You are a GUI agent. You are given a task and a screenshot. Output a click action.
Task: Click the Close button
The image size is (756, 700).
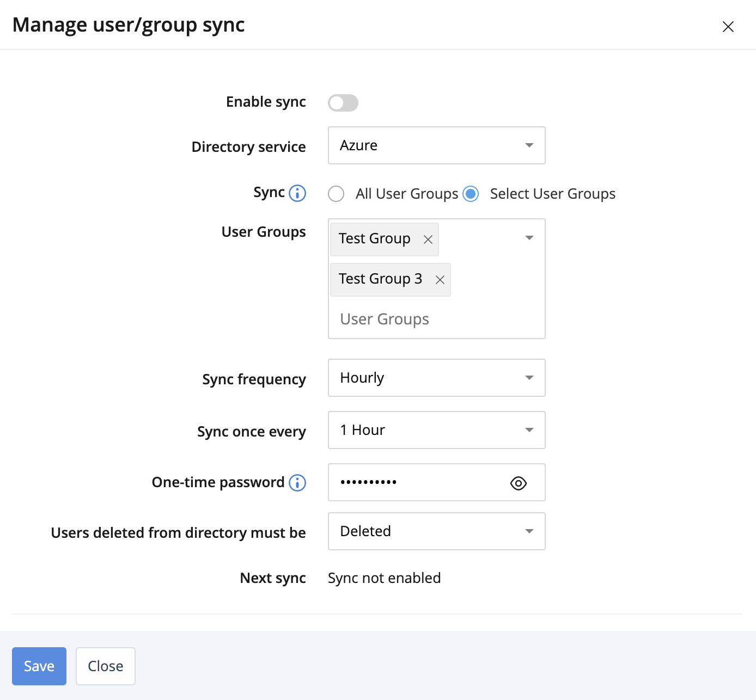click(106, 666)
